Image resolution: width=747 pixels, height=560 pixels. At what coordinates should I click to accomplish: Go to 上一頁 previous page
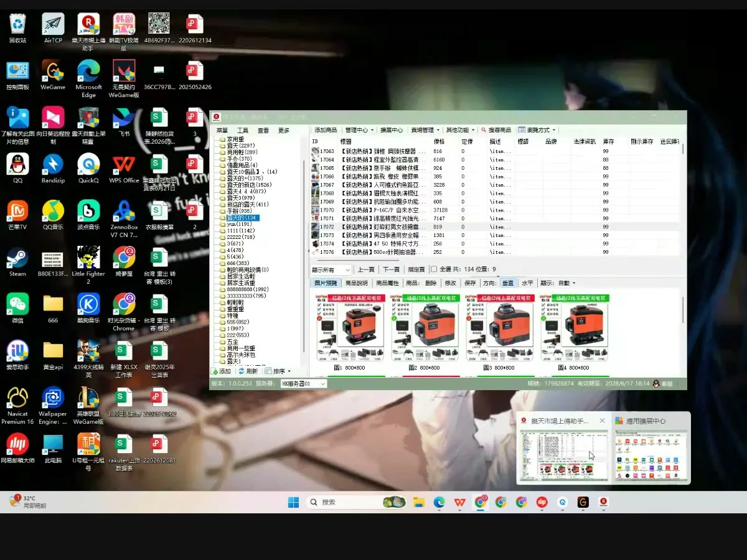(x=366, y=269)
